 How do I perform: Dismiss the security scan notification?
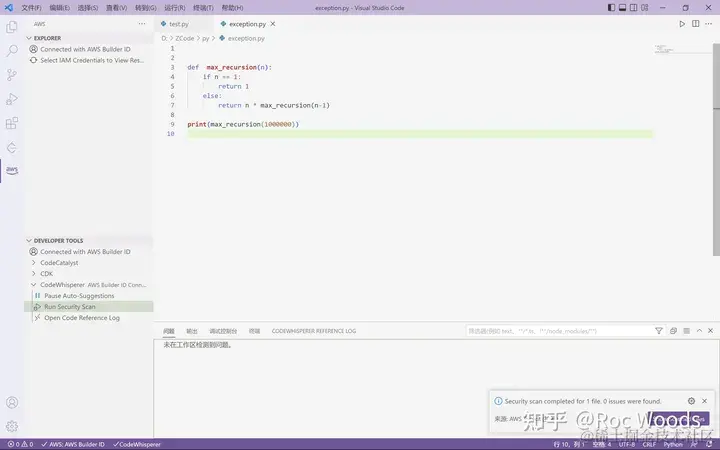tap(704, 401)
